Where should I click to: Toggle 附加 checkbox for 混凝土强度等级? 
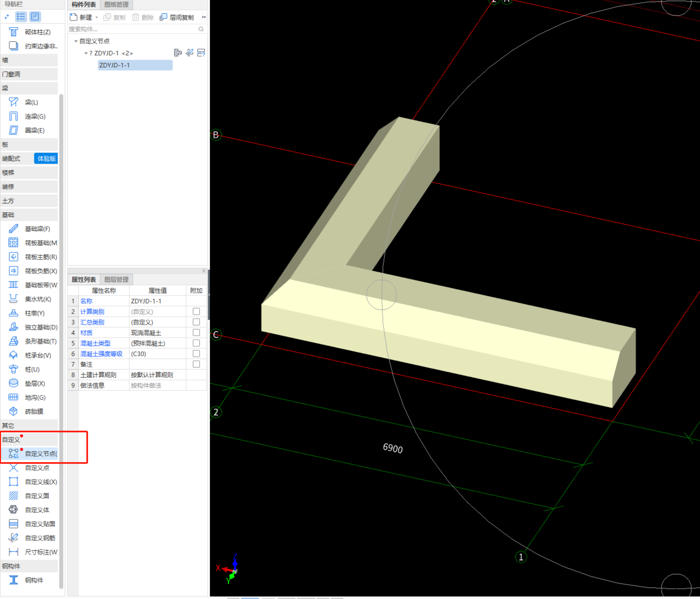click(x=196, y=353)
